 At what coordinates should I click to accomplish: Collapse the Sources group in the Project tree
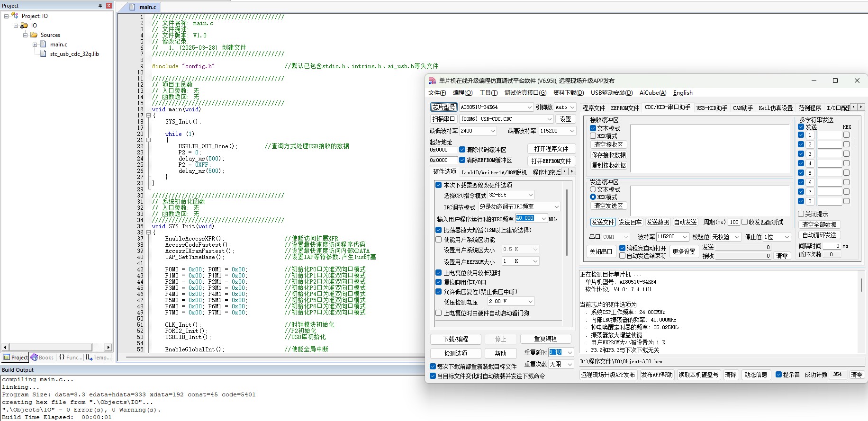coord(25,35)
